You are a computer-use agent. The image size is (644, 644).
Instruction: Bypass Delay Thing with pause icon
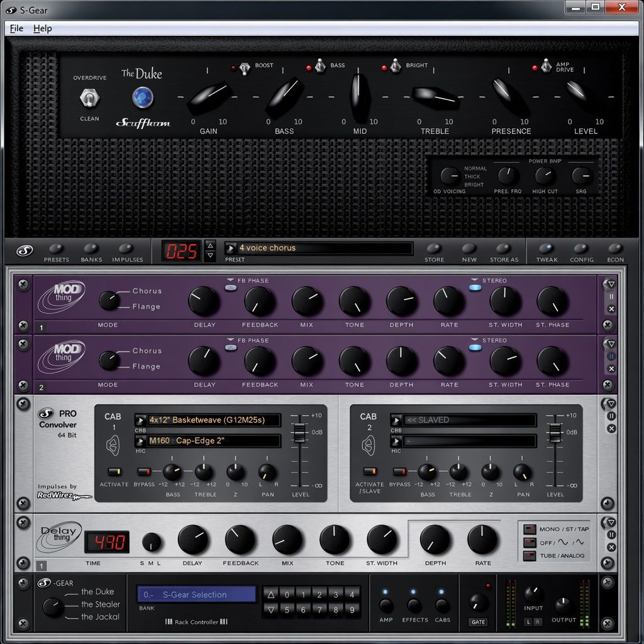(x=611, y=535)
